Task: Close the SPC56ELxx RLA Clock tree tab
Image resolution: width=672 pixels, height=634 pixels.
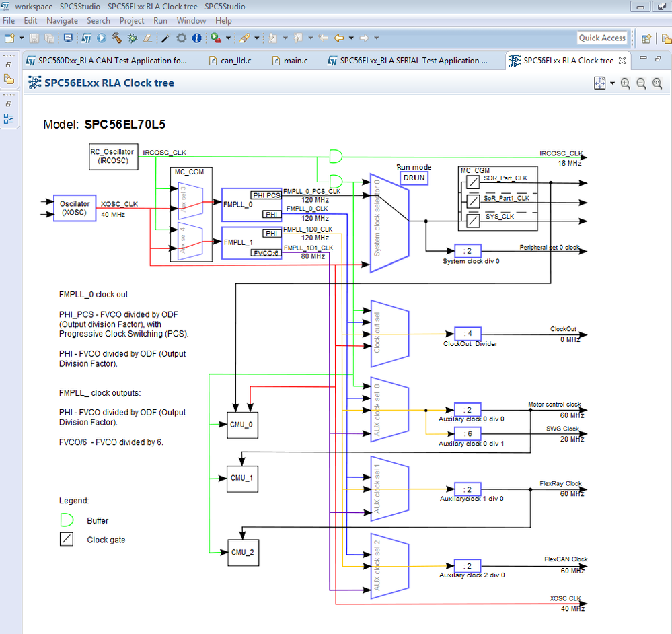Action: pos(622,61)
